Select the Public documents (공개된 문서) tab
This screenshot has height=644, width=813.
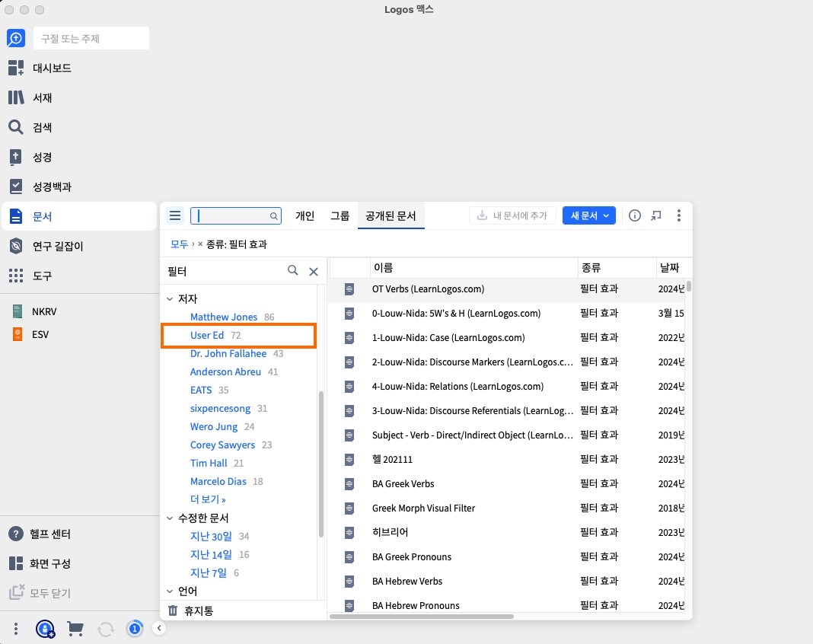(x=391, y=215)
